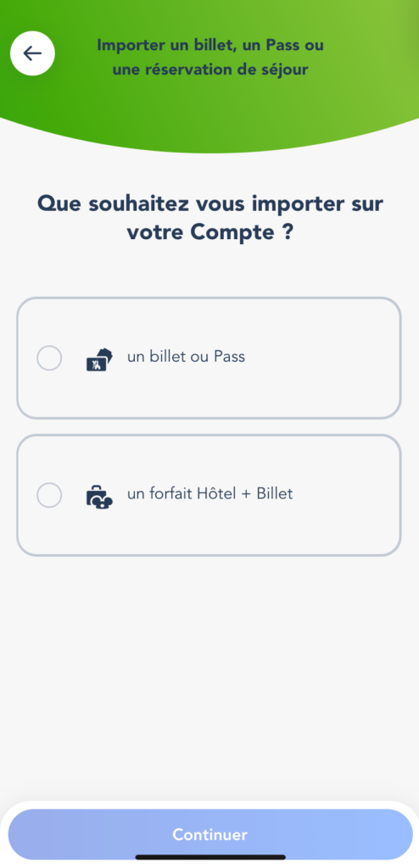Image resolution: width=419 pixels, height=868 pixels.
Task: Tap the blank area right of 'Hôtel + Billet'
Action: click(346, 495)
